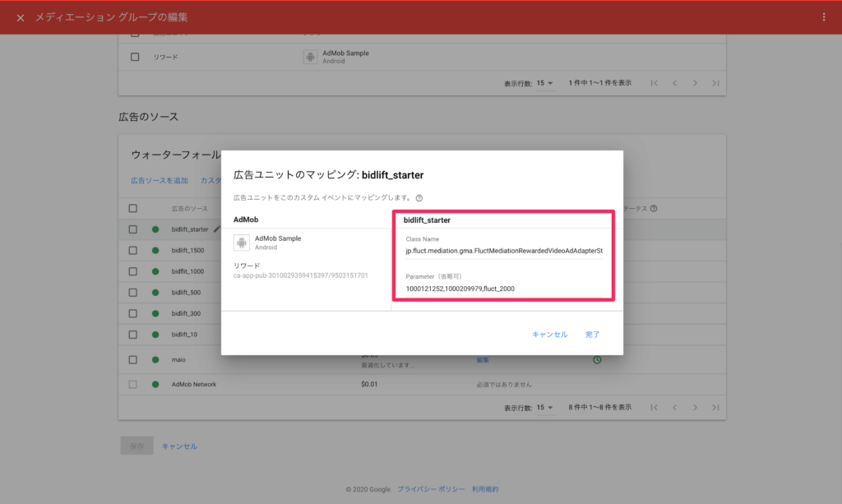The width and height of the screenshot is (842, 504).
Task: Open rows-per-page dropdown of ad units table
Action: coord(544,83)
